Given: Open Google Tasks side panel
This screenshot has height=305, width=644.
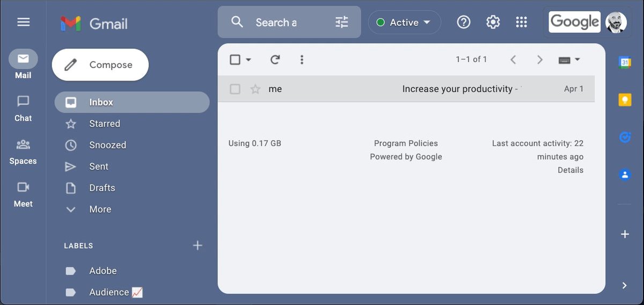Looking at the screenshot, I should click(625, 137).
